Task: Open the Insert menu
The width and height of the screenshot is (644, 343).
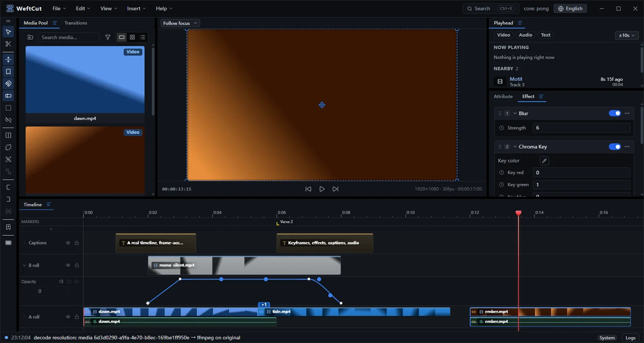Action: [136, 8]
